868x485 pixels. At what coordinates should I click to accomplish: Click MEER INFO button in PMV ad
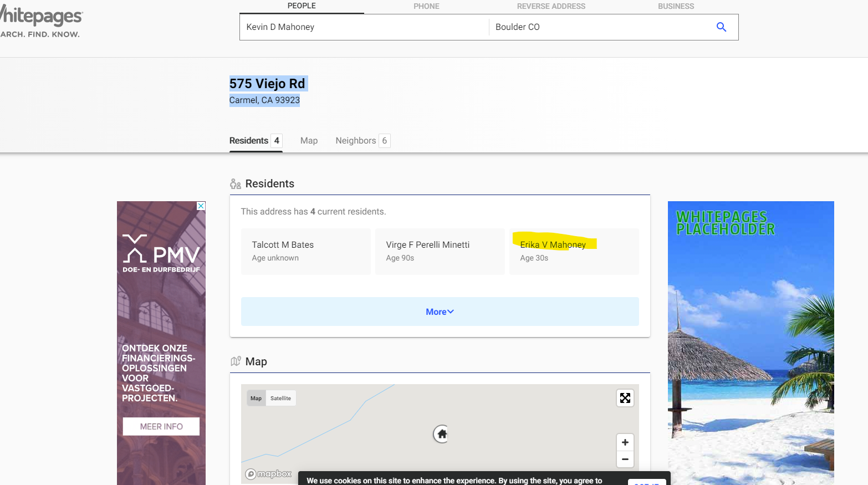tap(161, 426)
